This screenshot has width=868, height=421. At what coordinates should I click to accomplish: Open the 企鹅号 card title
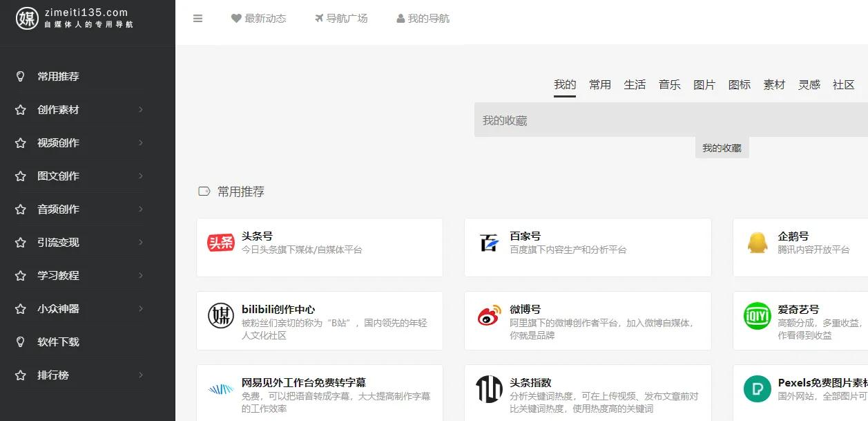point(793,236)
